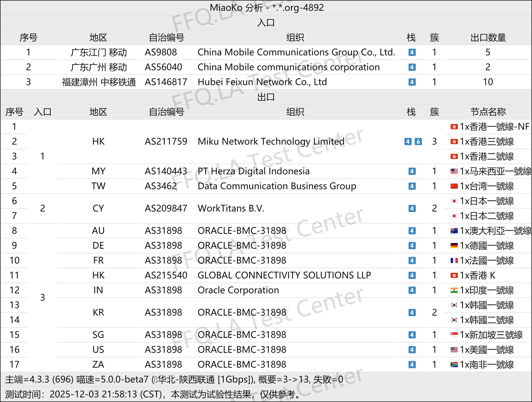Click the Australia flag beside 1x澳大利亞一號線
The image size is (532, 402).
coord(454,231)
